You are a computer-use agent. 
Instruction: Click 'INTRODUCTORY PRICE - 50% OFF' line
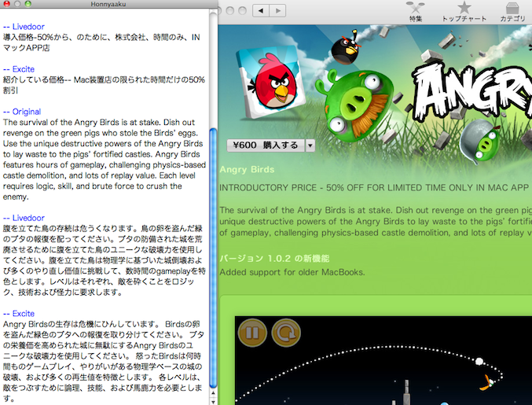click(375, 188)
